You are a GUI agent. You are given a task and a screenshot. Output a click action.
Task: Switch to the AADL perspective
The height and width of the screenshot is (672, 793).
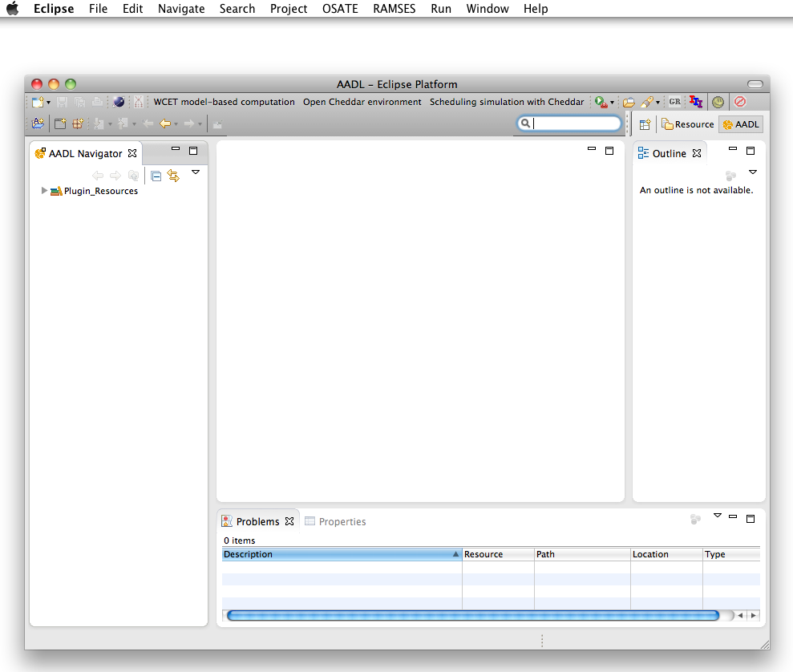point(740,123)
